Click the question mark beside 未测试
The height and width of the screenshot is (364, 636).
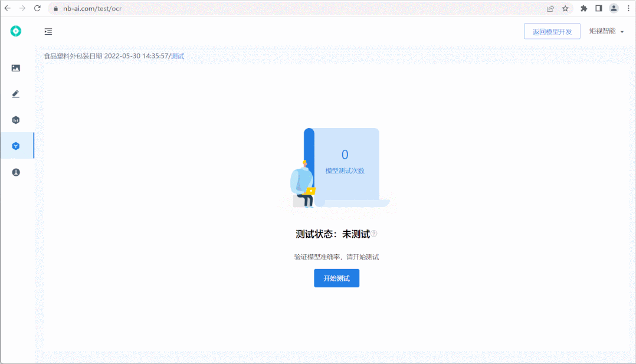(x=374, y=234)
